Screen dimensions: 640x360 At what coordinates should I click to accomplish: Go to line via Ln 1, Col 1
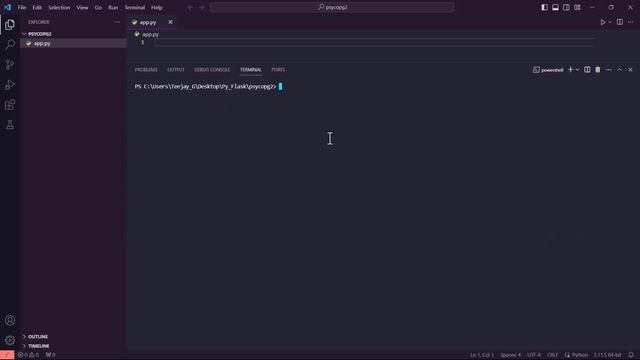pyautogui.click(x=482, y=355)
